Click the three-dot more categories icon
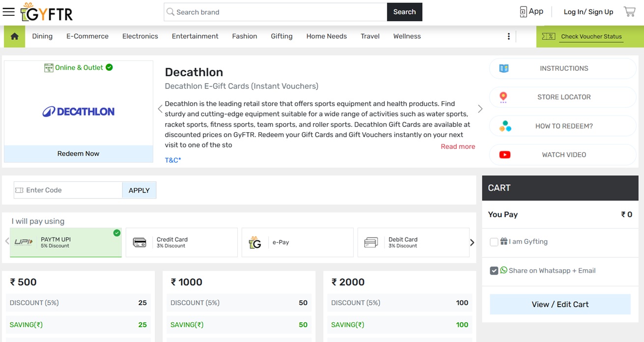644x342 pixels. (508, 36)
